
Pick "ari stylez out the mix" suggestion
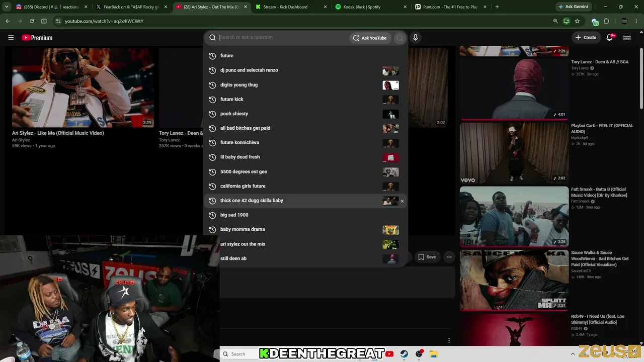click(x=306, y=244)
